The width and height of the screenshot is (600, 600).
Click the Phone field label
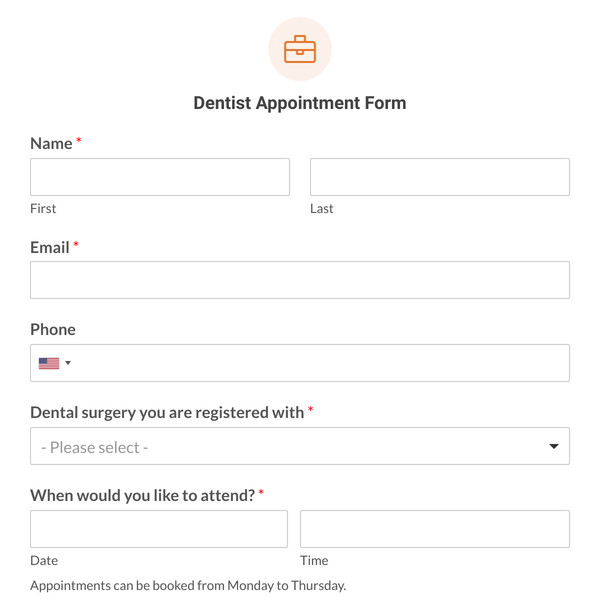tap(53, 330)
